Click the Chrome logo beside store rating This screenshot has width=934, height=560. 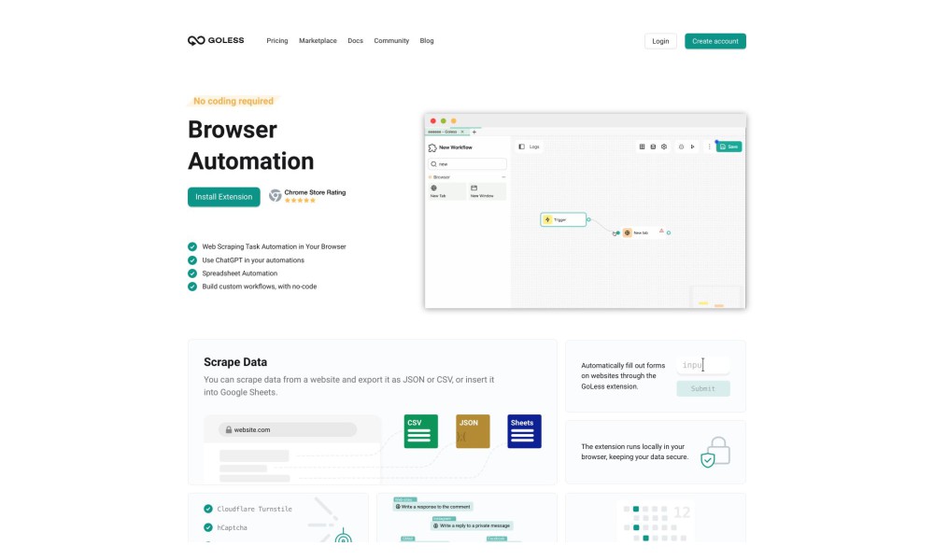[x=275, y=195]
